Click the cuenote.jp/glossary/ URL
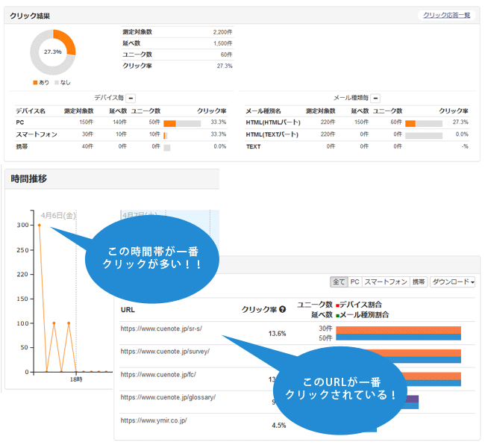 [168, 397]
